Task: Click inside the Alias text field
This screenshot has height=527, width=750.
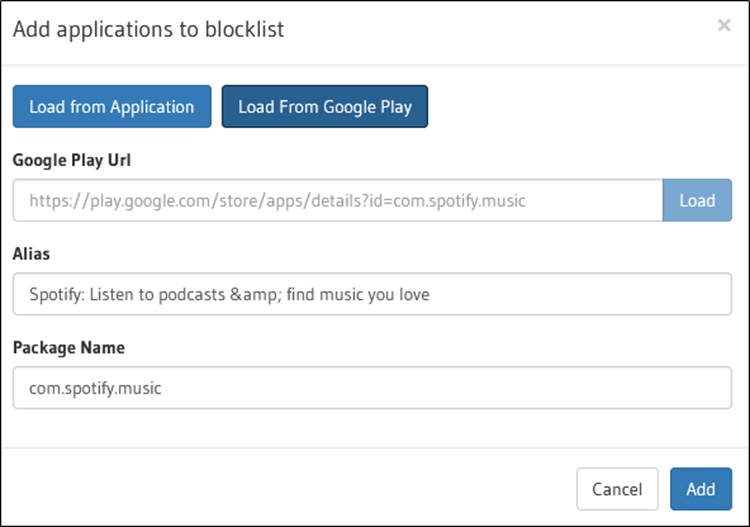Action: pos(372,294)
